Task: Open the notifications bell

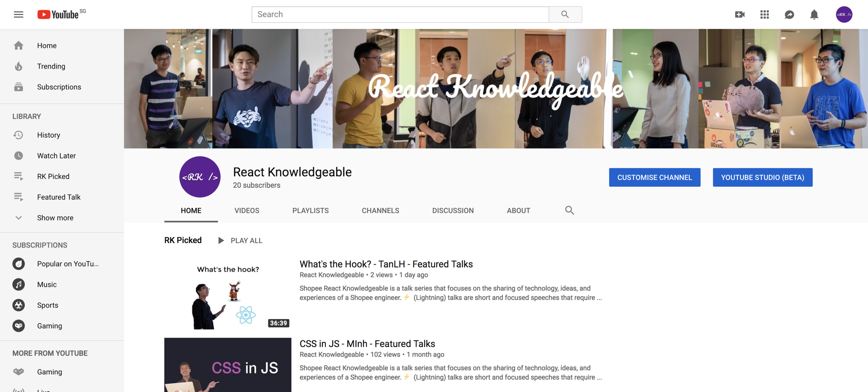Action: tap(814, 14)
